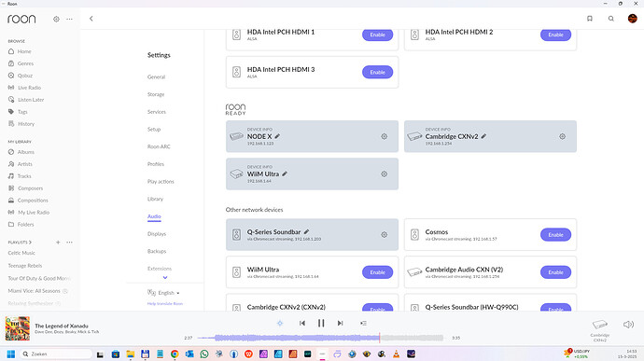Expand more settings with the down chevron

(165, 278)
